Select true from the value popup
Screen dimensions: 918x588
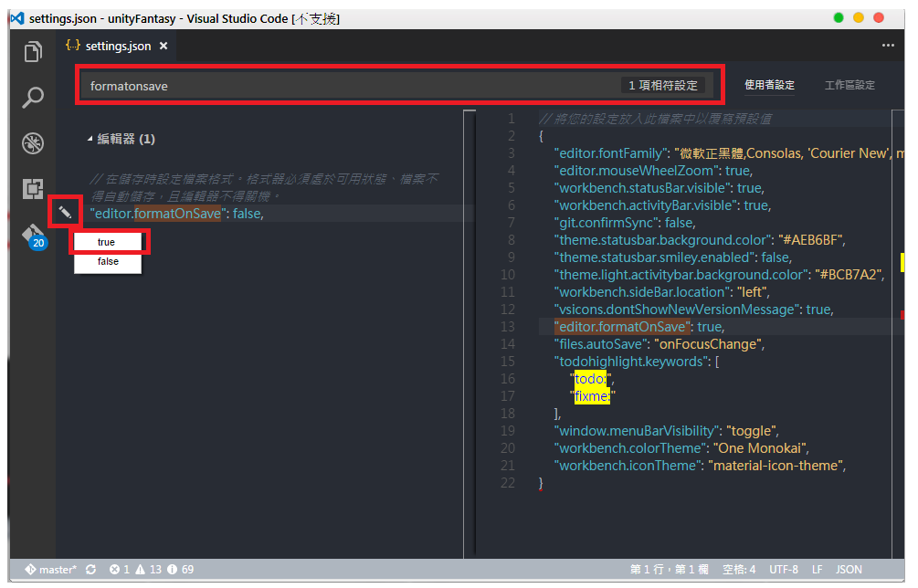coord(107,242)
